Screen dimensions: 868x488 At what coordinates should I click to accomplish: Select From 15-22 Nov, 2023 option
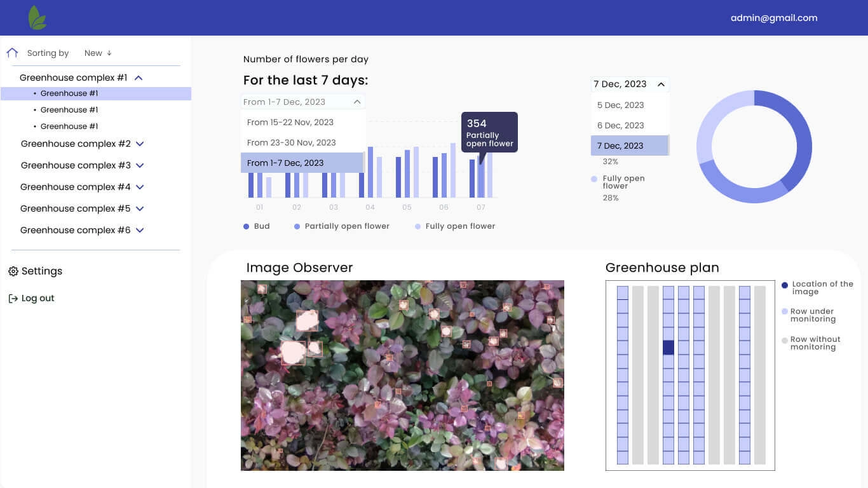coord(290,122)
